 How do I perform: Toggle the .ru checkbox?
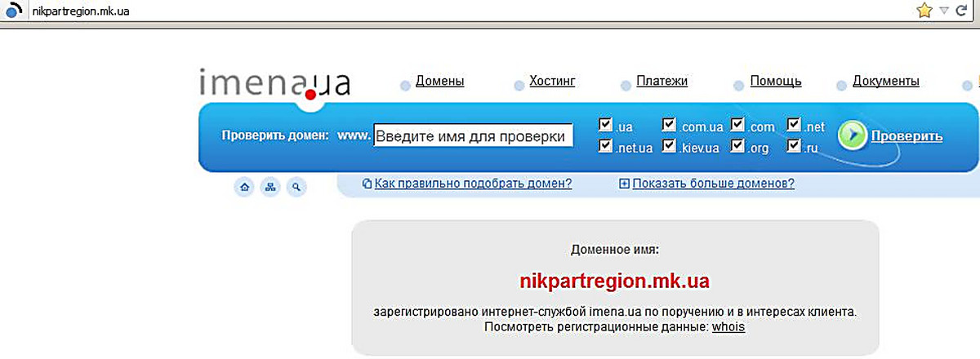pyautogui.click(x=794, y=146)
